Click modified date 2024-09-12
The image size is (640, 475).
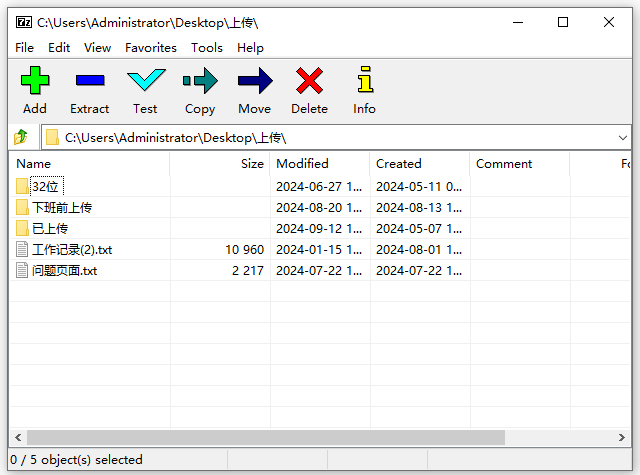click(319, 229)
